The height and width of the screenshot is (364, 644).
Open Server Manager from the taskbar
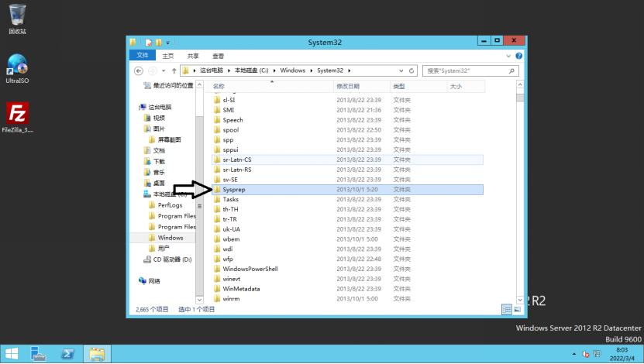(38, 354)
